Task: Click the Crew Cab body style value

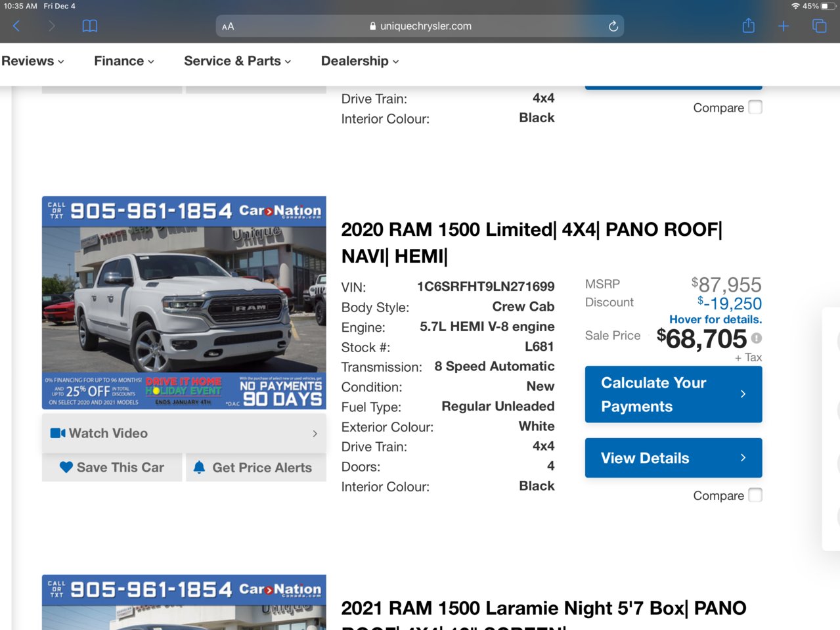Action: pos(523,306)
